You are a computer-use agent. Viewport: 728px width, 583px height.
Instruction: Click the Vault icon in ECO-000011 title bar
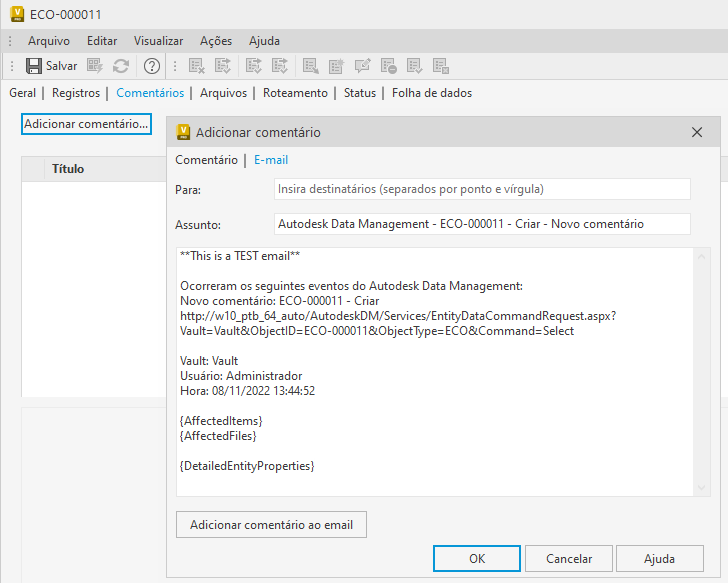[17, 14]
